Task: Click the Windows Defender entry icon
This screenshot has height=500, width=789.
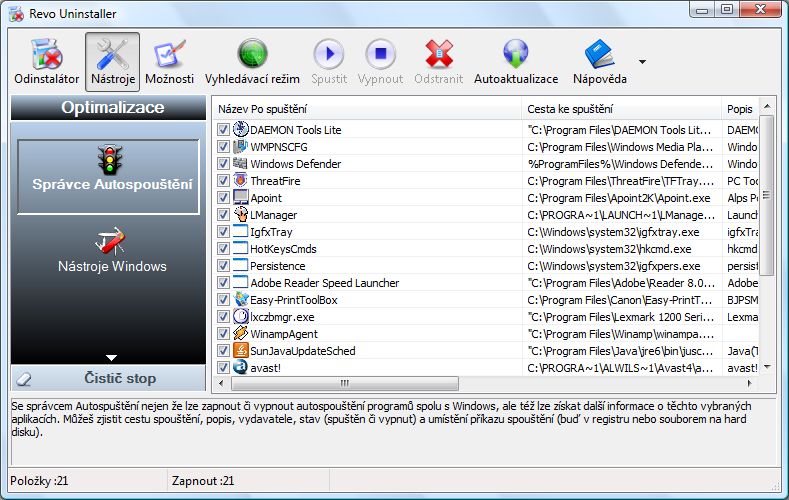Action: click(241, 163)
